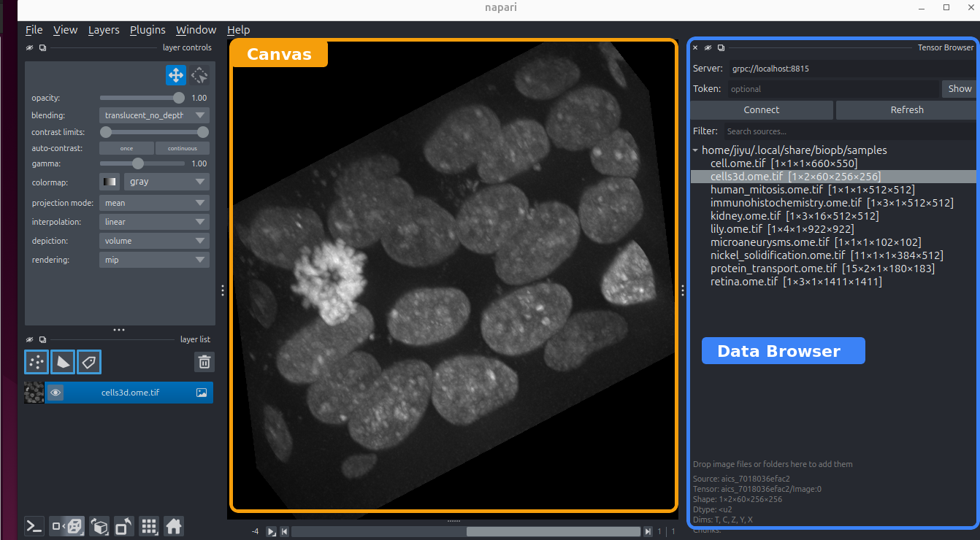Add a new labels layer

[89, 362]
